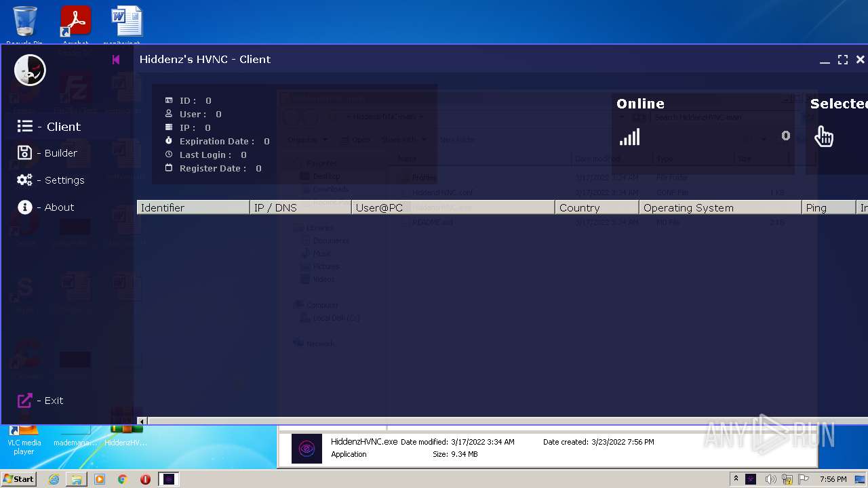Click the "Online" label
Image resolution: width=868 pixels, height=488 pixels.
click(x=640, y=104)
